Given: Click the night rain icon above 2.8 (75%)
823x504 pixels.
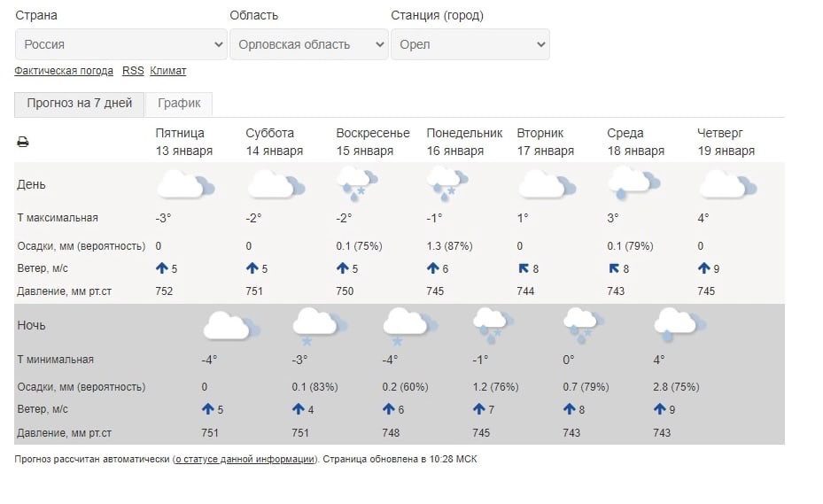Looking at the screenshot, I should tap(679, 325).
